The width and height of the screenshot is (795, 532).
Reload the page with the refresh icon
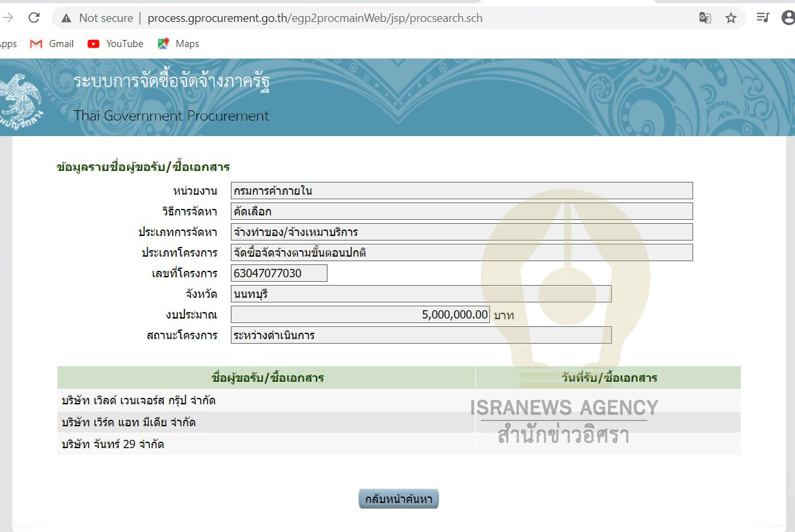(x=34, y=18)
